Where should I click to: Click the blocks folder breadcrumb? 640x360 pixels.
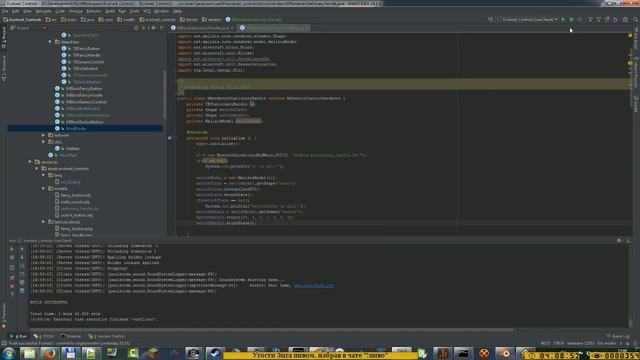pyautogui.click(x=189, y=19)
